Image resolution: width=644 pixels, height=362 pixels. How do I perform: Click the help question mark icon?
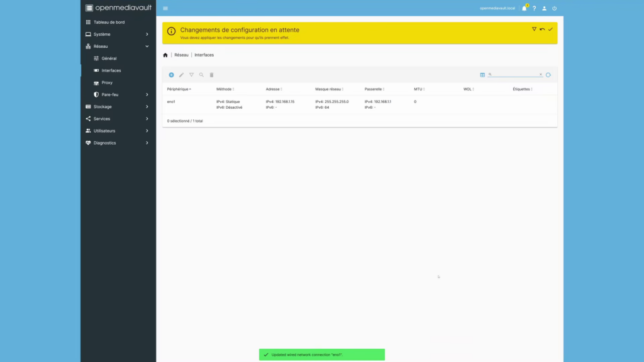534,8
